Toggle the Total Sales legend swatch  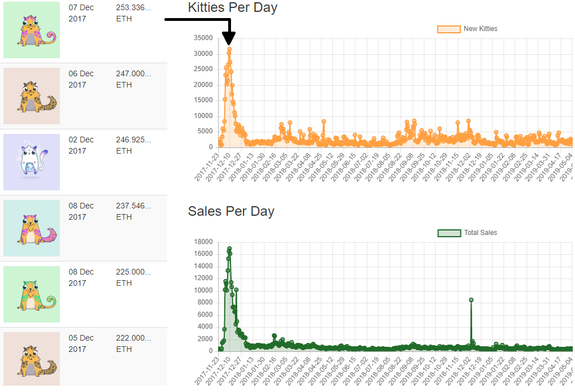pos(449,233)
